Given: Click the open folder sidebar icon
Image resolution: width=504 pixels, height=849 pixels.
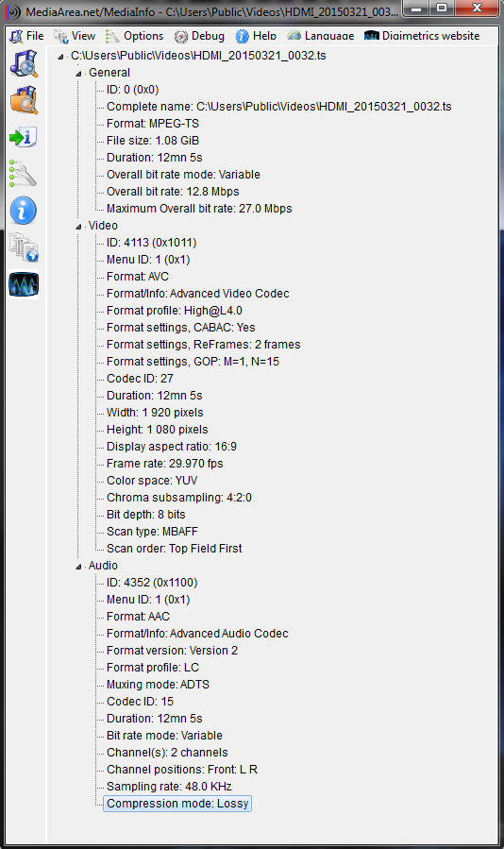Looking at the screenshot, I should click(24, 100).
